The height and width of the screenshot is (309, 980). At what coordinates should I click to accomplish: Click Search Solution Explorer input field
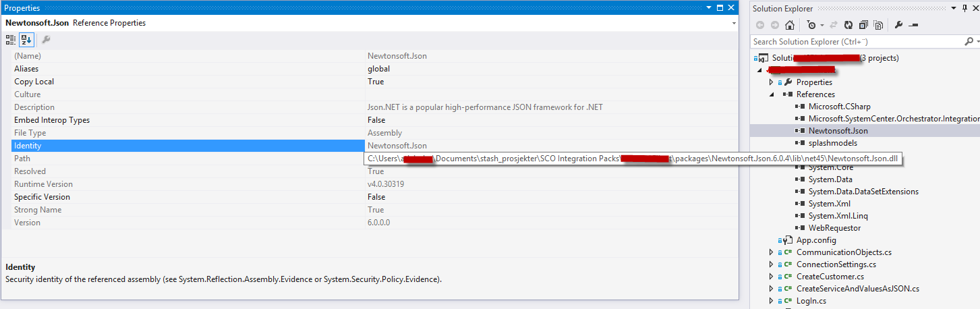point(858,42)
